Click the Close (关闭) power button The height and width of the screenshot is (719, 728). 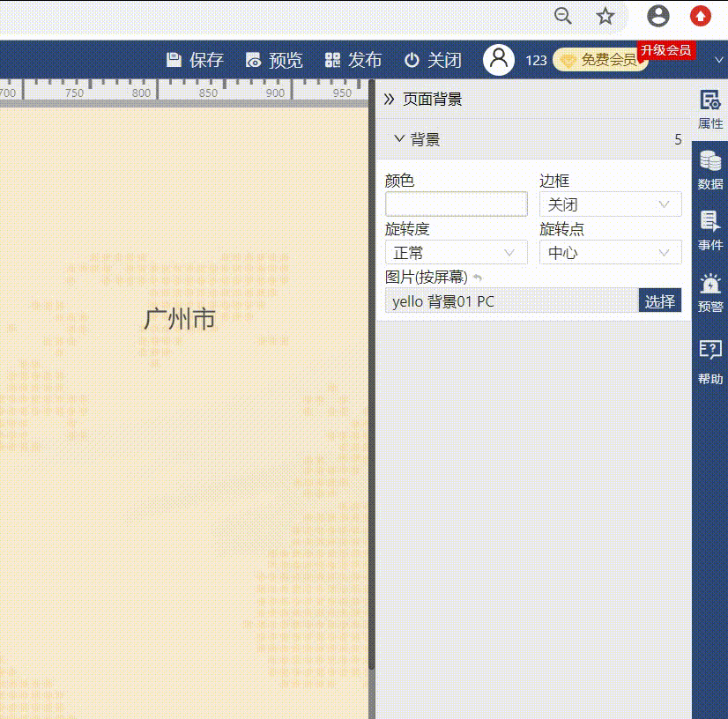point(433,60)
